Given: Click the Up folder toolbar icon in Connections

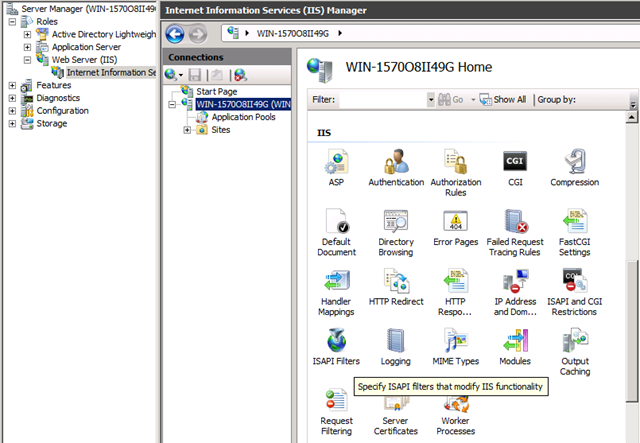Looking at the screenshot, I should click(217, 75).
